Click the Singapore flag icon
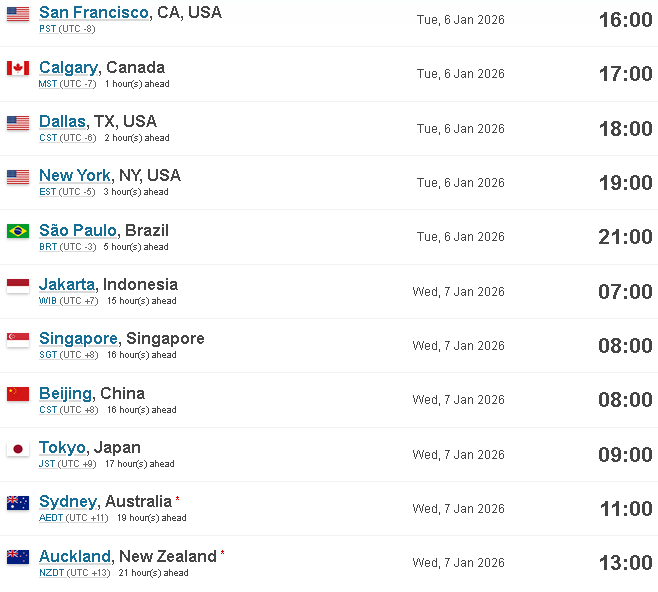Screen dimensions: 658x592 (18, 340)
